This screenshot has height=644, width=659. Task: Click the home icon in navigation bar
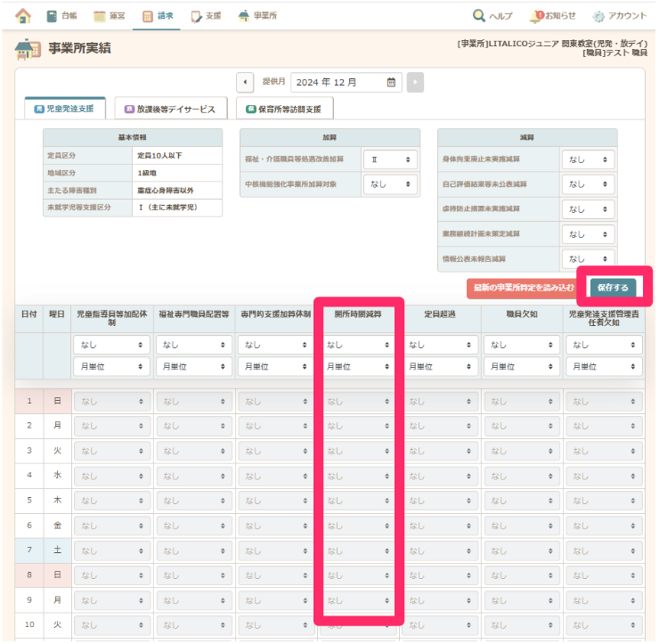(x=23, y=15)
